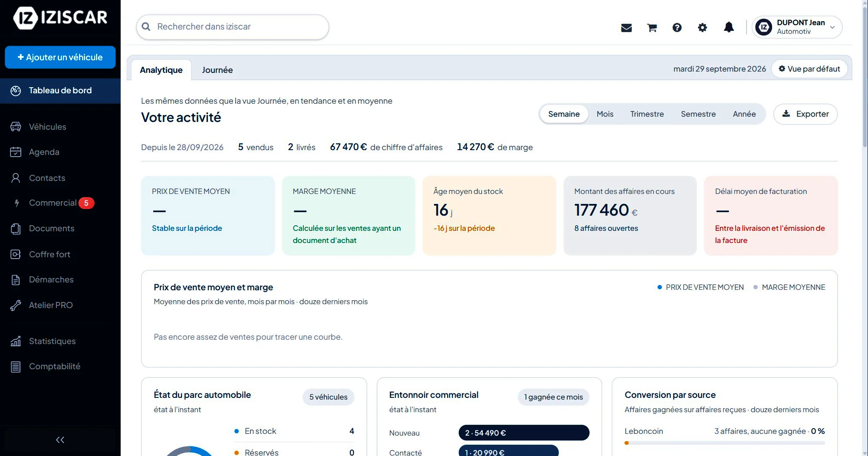The height and width of the screenshot is (456, 868).
Task: Click Vue par défaut button
Action: (809, 69)
